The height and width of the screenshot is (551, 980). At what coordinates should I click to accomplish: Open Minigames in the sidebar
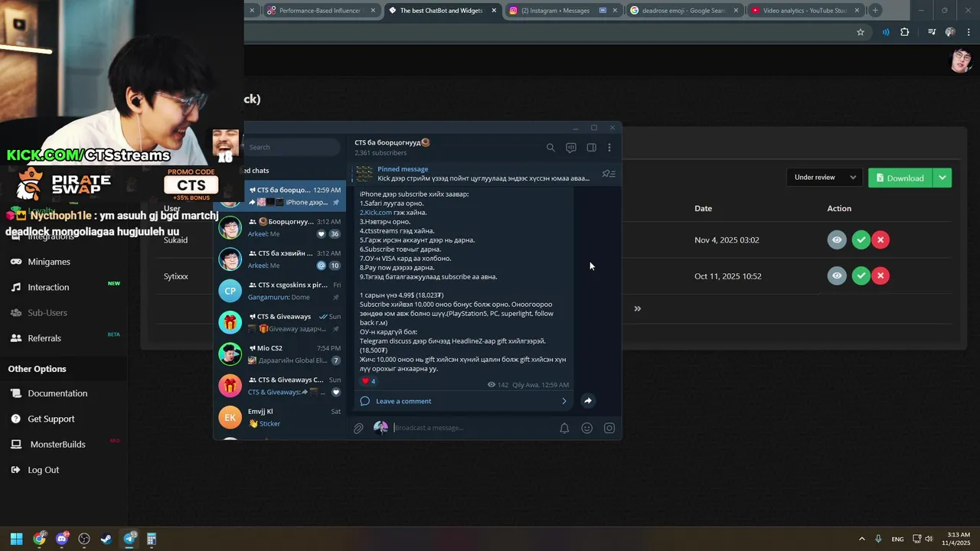pyautogui.click(x=49, y=262)
